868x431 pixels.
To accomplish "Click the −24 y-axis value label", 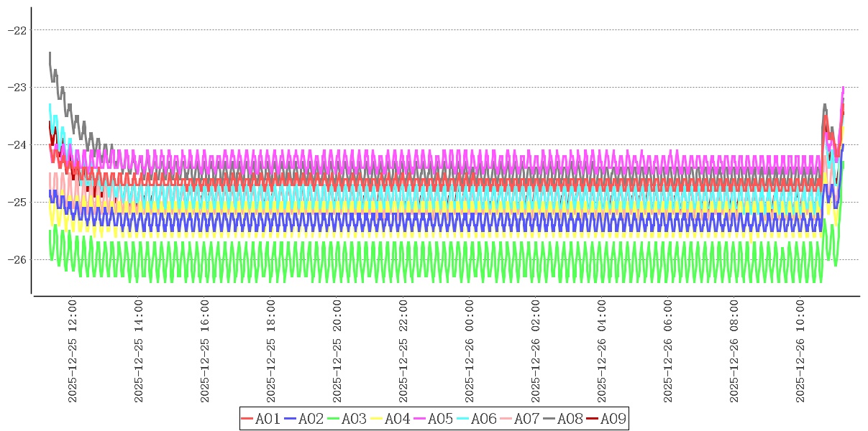I will [17, 145].
